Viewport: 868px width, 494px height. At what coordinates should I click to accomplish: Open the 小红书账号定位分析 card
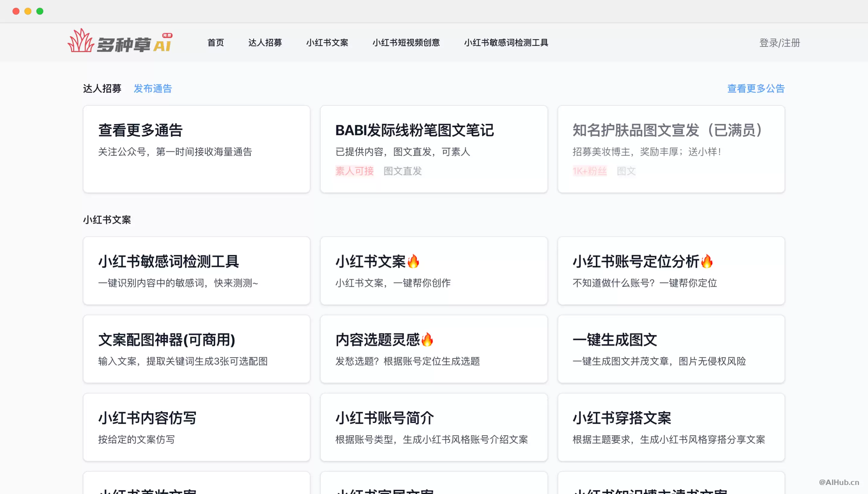671,271
